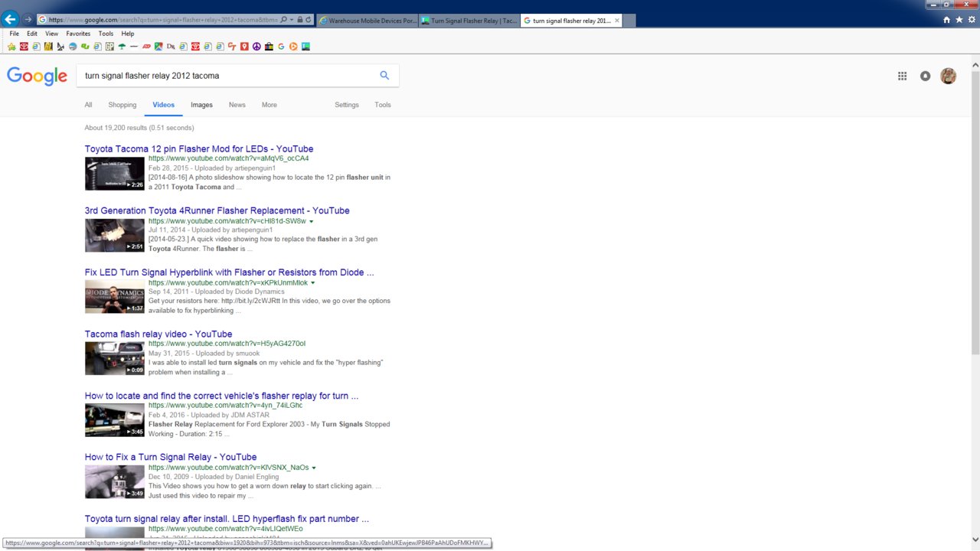This screenshot has width=980, height=551.
Task: Switch to Turn Signal Flasher Relay Tacoma tab
Action: (x=469, y=21)
